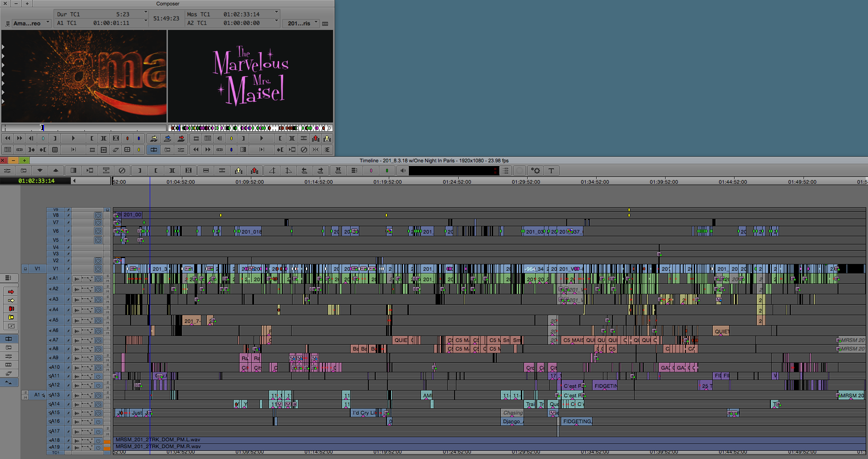Select the source A1 track patch
This screenshot has width=868, height=459.
[x=38, y=395]
